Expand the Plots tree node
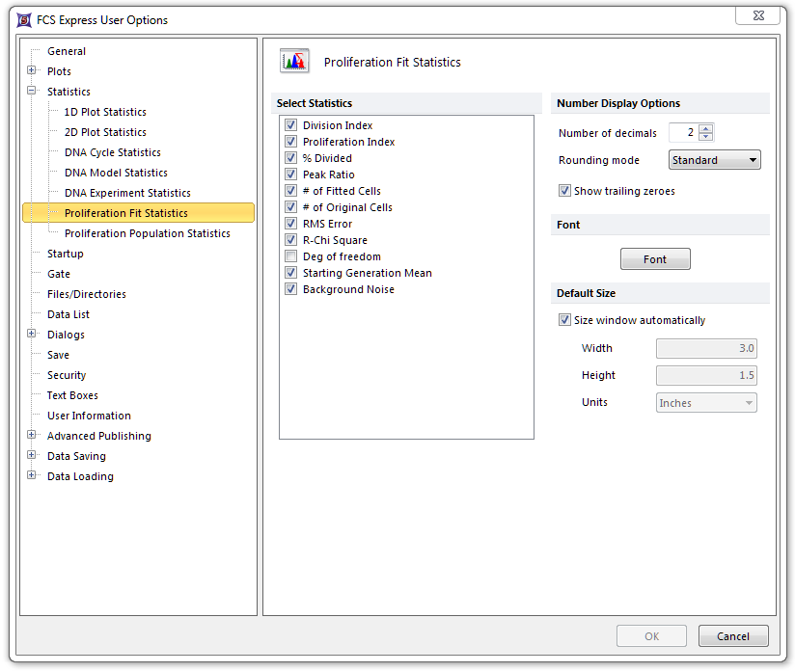 tap(32, 71)
